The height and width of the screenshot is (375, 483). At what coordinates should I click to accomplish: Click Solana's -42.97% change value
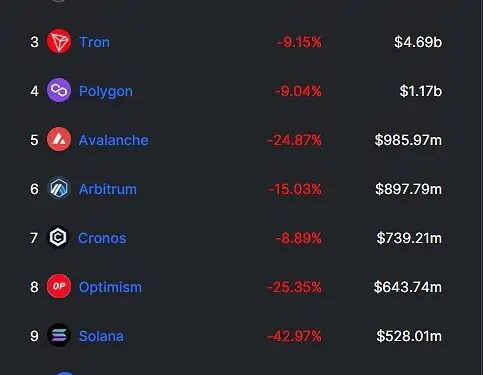(x=294, y=336)
